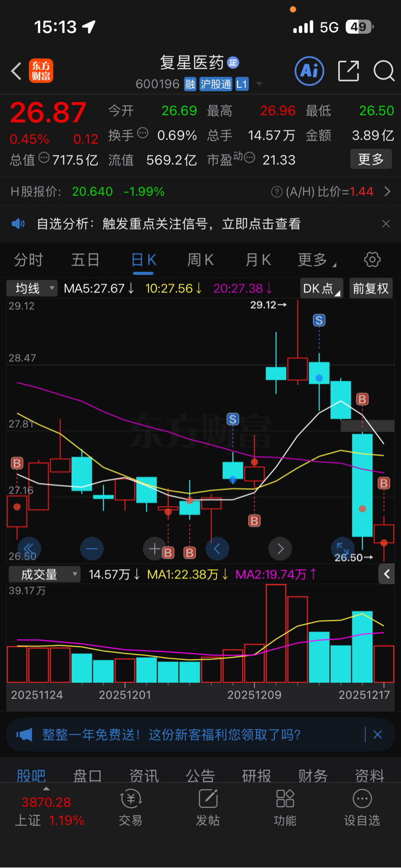Expand chart to fullscreen

click(x=343, y=549)
